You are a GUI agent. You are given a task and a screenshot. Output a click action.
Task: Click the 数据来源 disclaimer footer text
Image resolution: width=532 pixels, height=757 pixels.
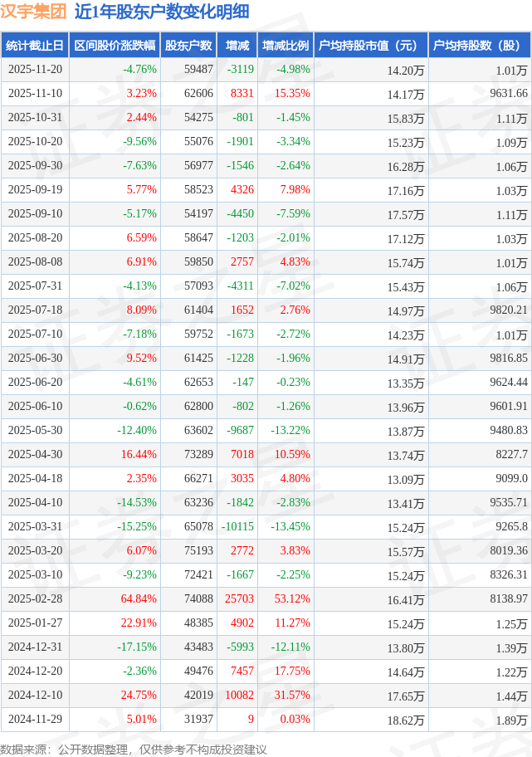click(x=134, y=750)
